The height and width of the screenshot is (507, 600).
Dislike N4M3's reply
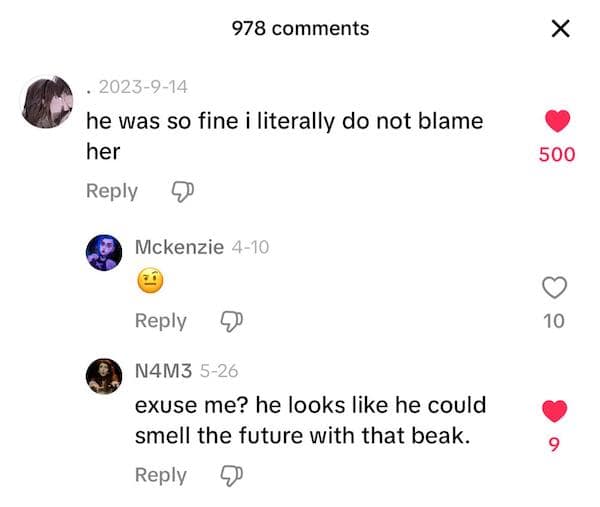(x=231, y=475)
